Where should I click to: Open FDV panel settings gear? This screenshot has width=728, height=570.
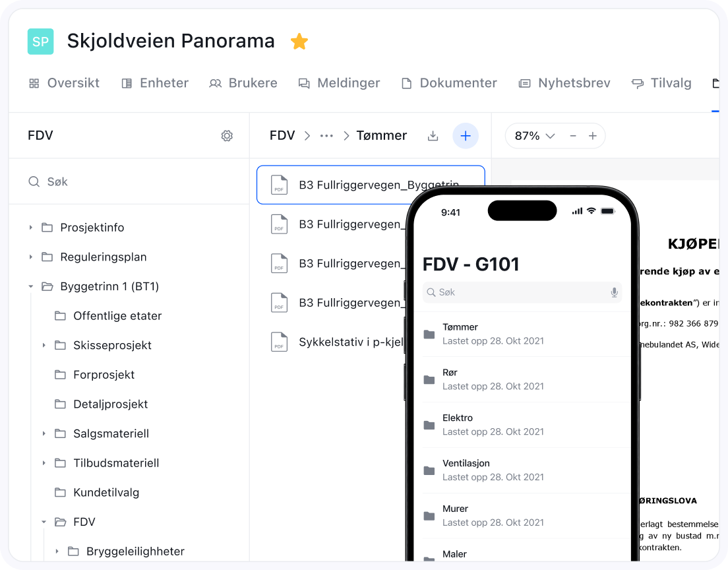pos(227,136)
